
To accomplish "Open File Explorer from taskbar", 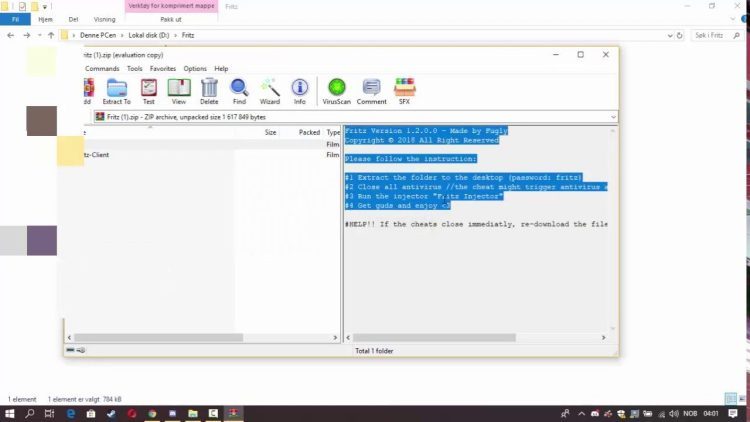I will [193, 413].
